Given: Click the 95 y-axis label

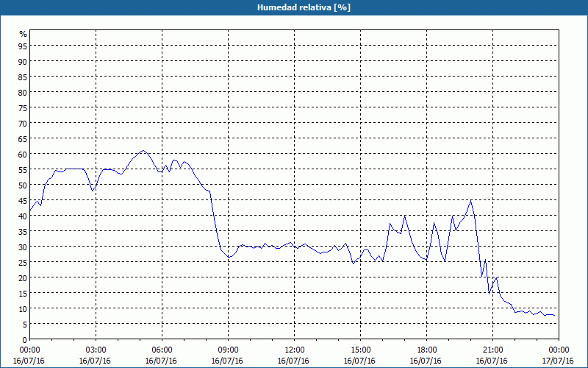Looking at the screenshot, I should click(x=23, y=46).
